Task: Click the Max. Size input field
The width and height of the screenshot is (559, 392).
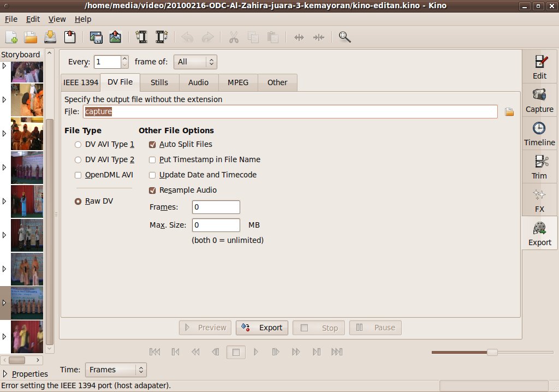Action: point(216,225)
